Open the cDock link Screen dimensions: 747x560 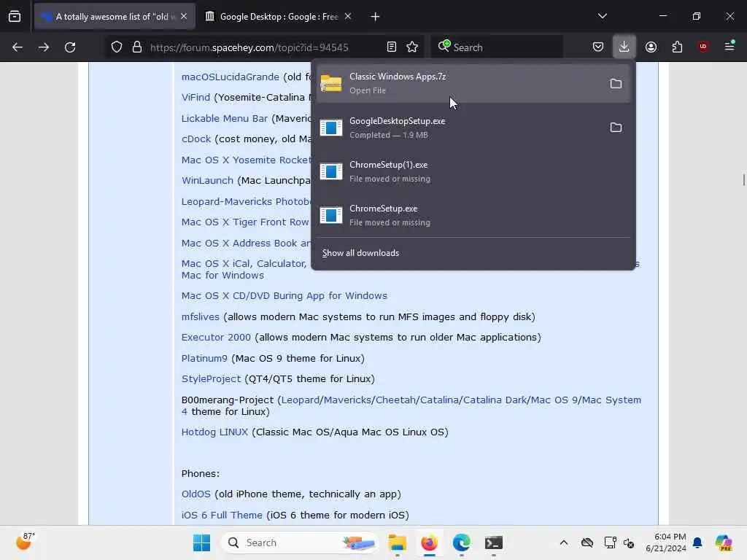coord(196,139)
